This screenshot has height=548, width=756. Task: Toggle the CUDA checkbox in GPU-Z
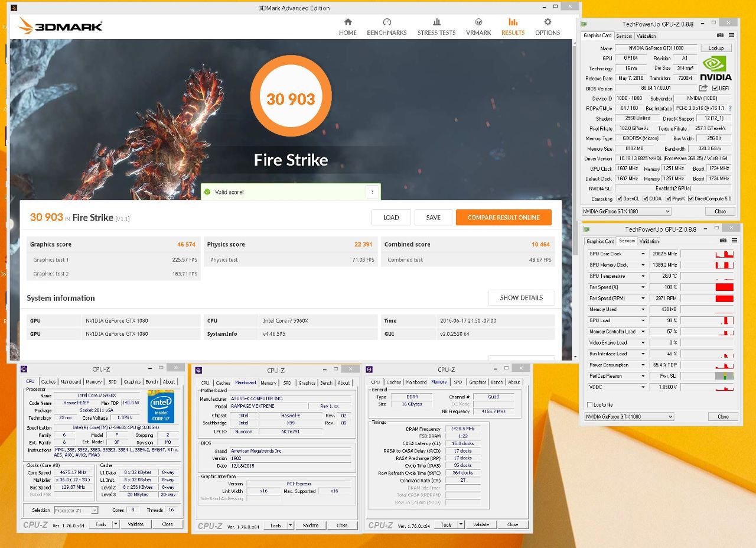pos(646,199)
